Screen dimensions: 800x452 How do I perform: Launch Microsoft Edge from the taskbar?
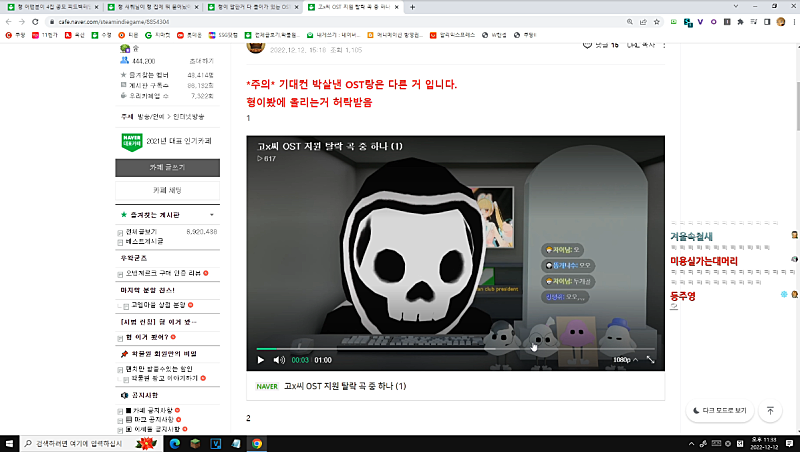pos(174,443)
